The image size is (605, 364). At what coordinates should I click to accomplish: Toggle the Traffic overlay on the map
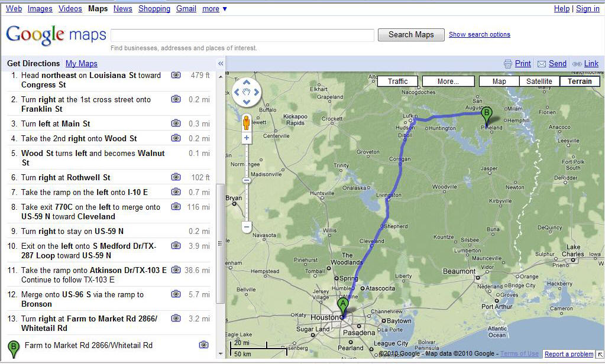tap(398, 82)
